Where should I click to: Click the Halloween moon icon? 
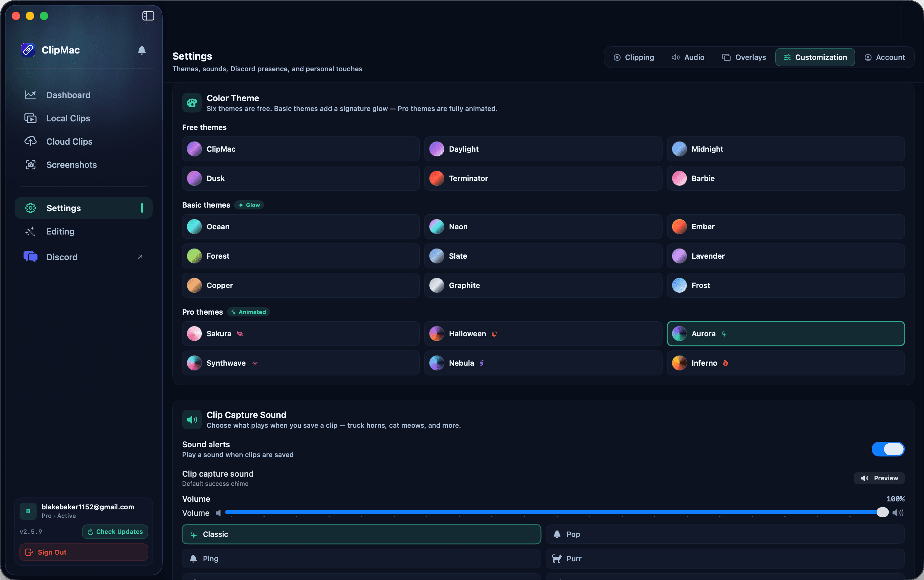(x=495, y=334)
